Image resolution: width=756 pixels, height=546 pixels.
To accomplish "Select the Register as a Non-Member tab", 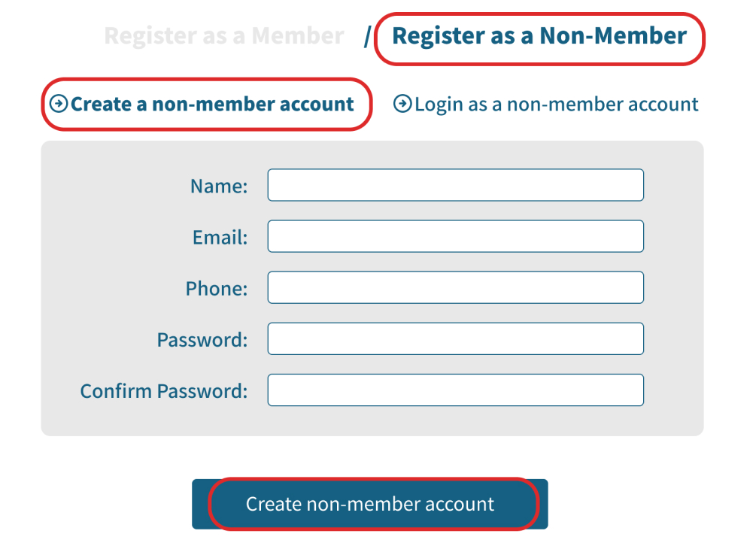I will point(539,35).
